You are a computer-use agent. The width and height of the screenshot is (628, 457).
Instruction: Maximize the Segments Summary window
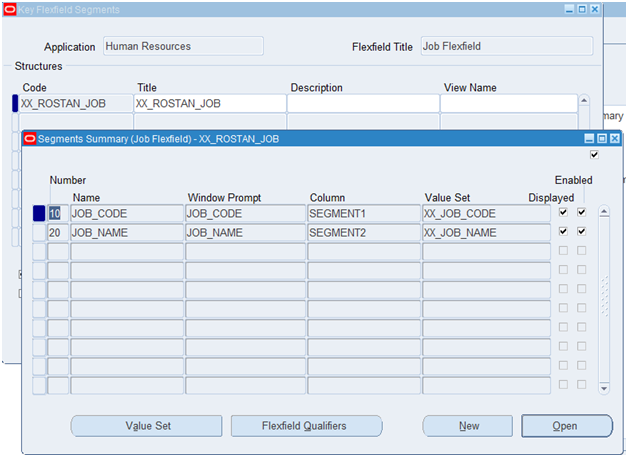click(x=602, y=139)
